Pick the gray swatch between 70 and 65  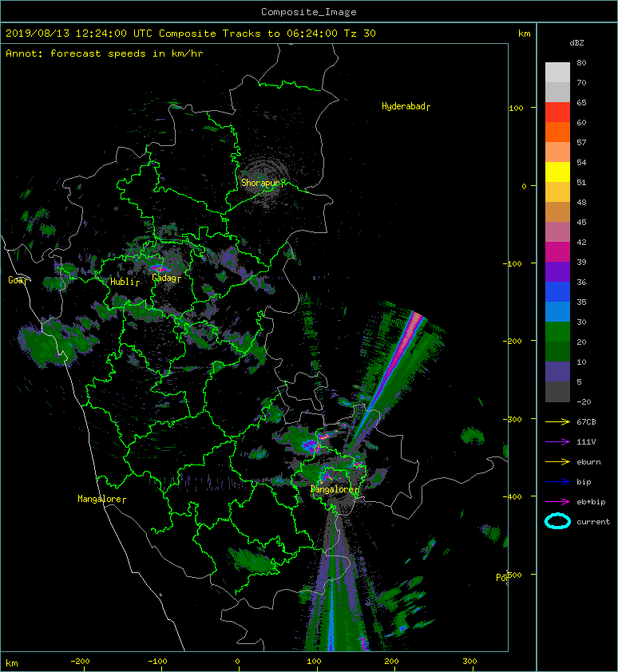tap(557, 92)
